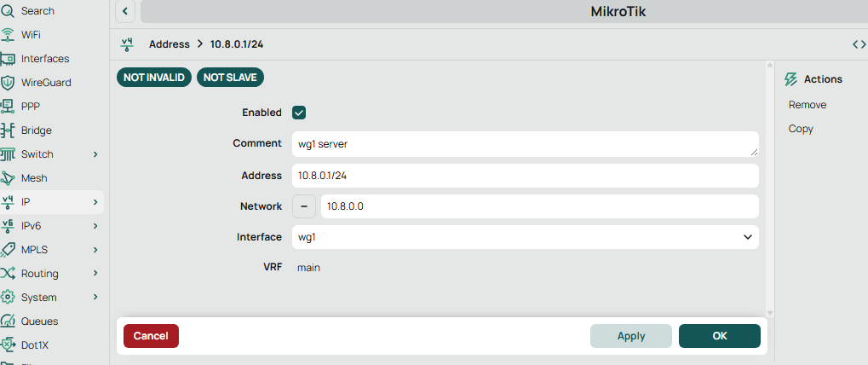
Task: Click the MikroTik title bar text
Action: (x=618, y=12)
